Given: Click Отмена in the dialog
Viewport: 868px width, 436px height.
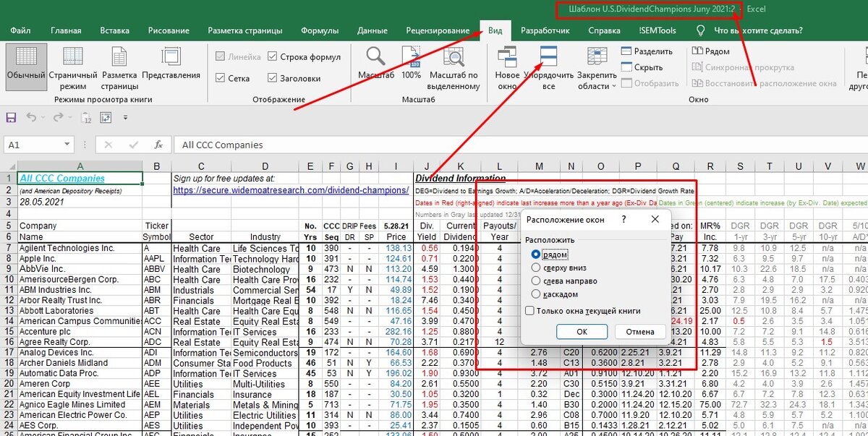Looking at the screenshot, I should [x=639, y=332].
